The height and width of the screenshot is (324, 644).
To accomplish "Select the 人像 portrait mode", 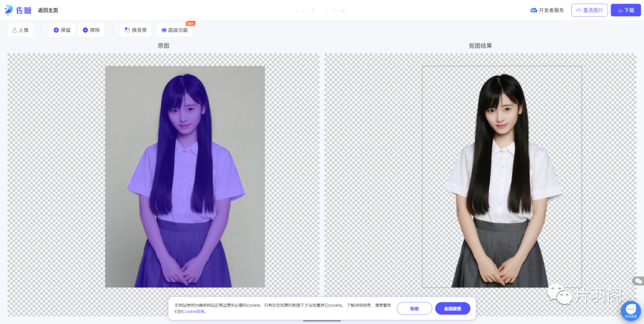I will (20, 30).
